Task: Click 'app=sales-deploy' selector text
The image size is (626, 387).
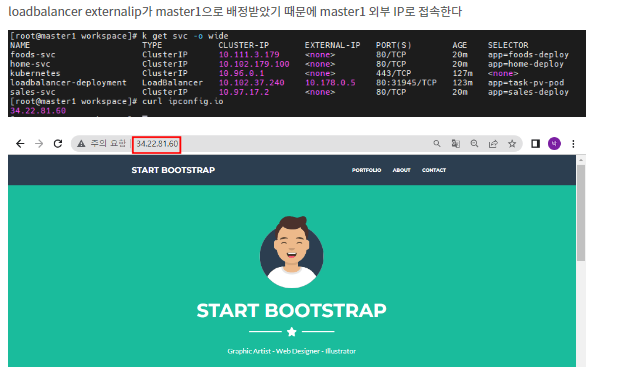Action: (528, 92)
